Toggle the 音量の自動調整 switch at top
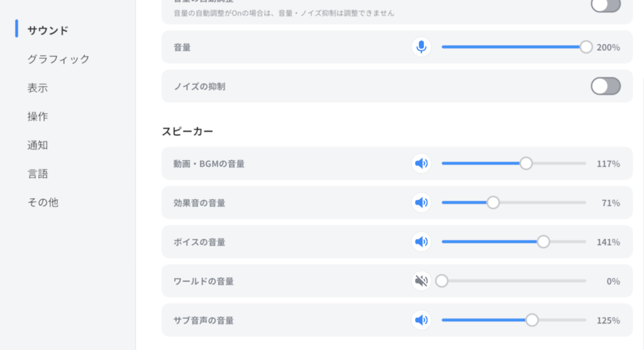This screenshot has height=350, width=644. [605, 5]
